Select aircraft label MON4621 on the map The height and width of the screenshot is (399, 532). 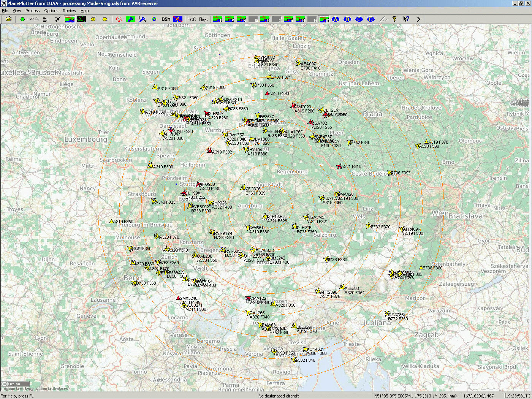point(315,350)
